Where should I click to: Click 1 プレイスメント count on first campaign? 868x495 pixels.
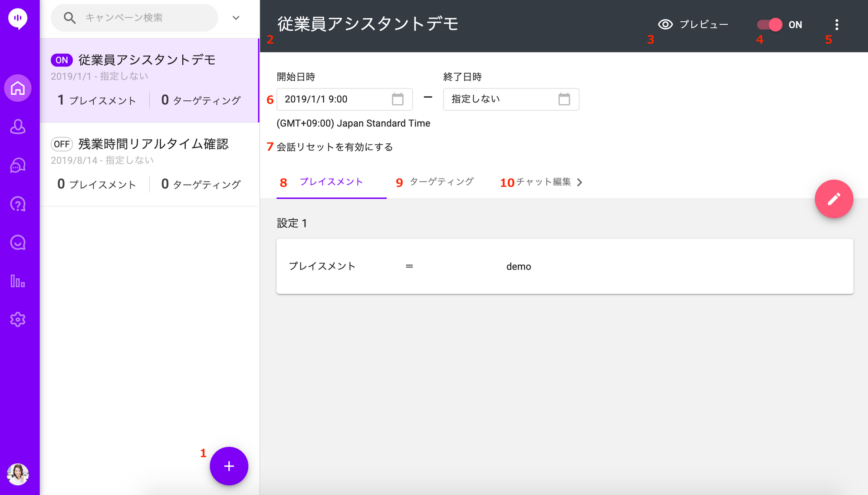[x=97, y=100]
